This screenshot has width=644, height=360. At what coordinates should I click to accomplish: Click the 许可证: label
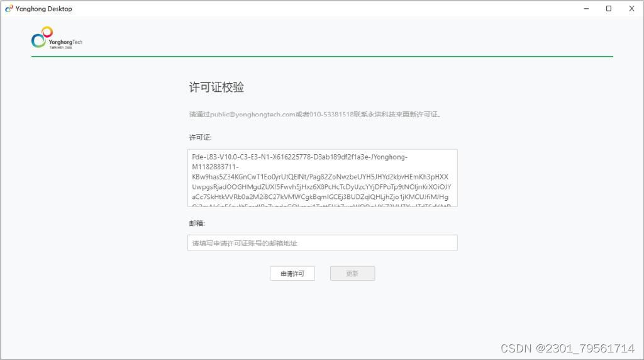(200, 137)
